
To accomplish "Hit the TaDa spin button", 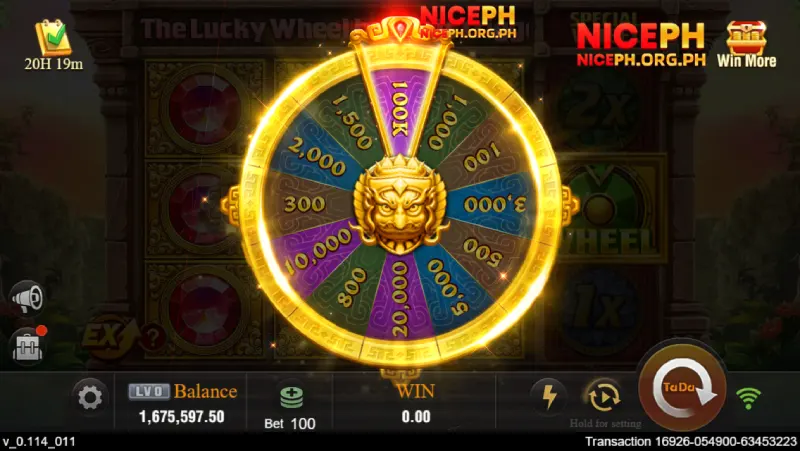I will coord(683,388).
